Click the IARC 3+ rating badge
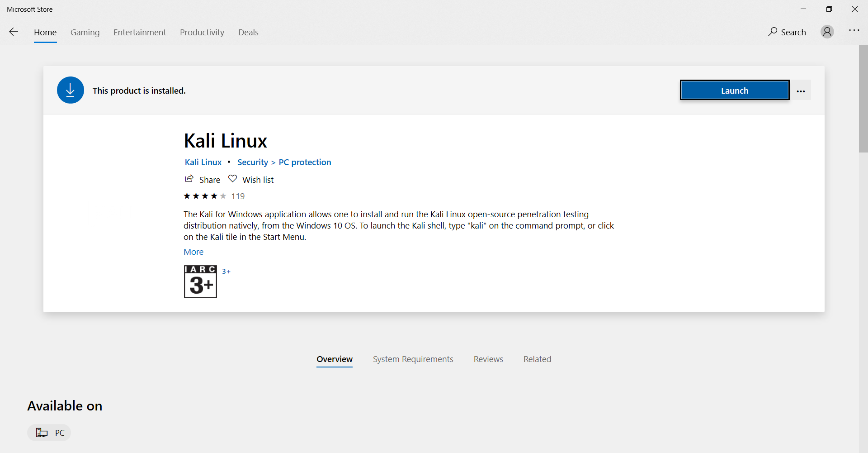The height and width of the screenshot is (453, 868). 200,281
